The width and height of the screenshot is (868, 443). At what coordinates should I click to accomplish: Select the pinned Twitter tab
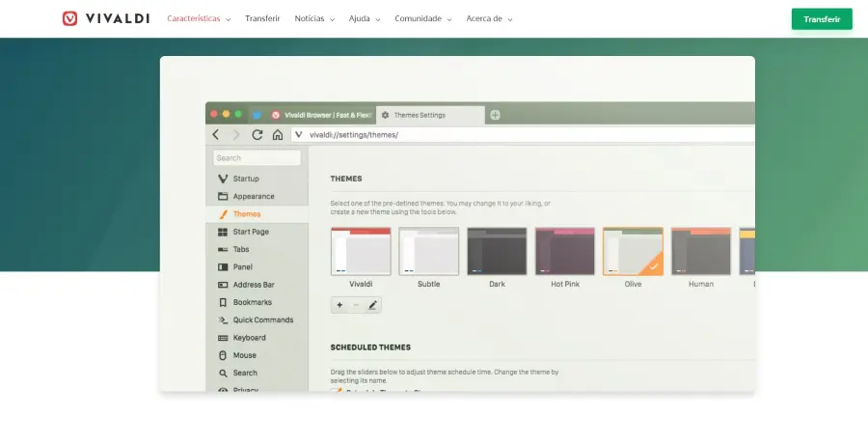point(257,115)
